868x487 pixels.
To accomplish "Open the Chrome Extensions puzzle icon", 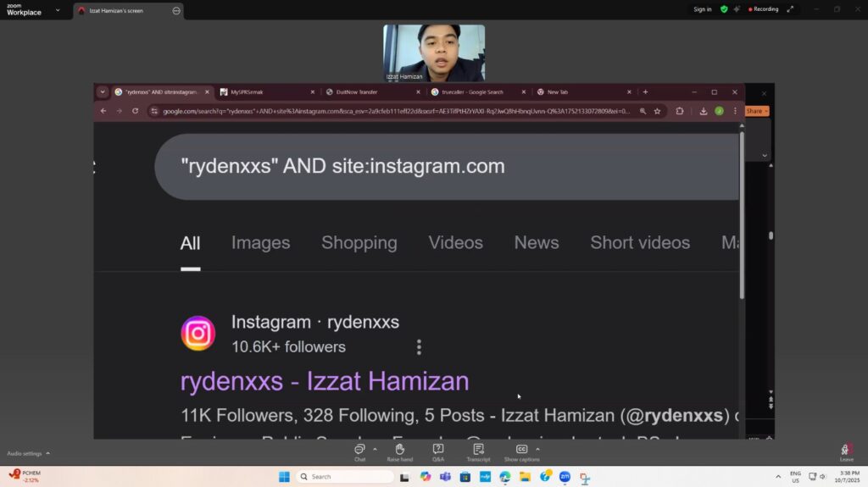I will [680, 111].
